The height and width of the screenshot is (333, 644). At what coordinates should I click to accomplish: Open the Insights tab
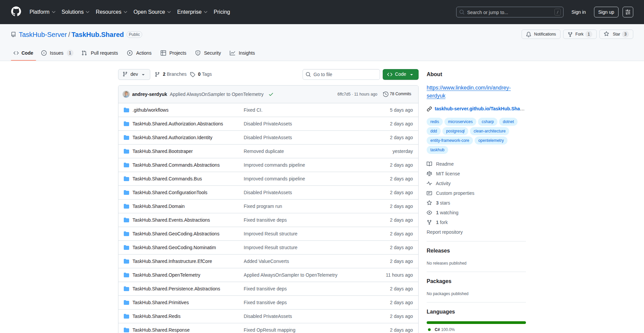[x=242, y=53]
